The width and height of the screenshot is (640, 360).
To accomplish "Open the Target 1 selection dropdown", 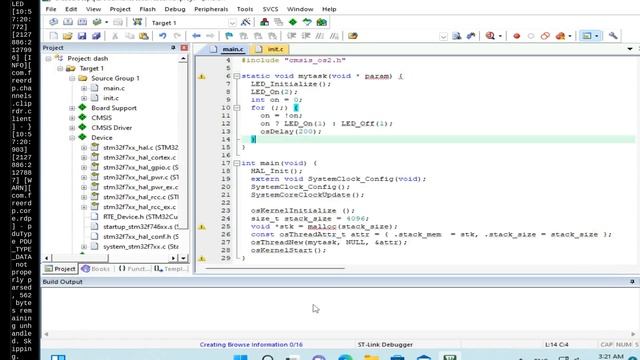I will point(232,23).
